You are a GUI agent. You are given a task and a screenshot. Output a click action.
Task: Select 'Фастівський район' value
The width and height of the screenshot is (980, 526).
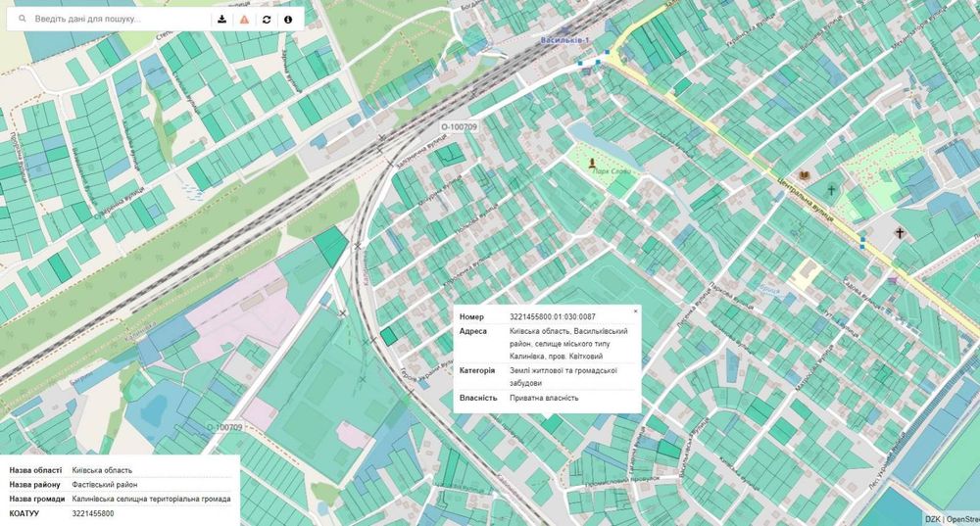(105, 484)
